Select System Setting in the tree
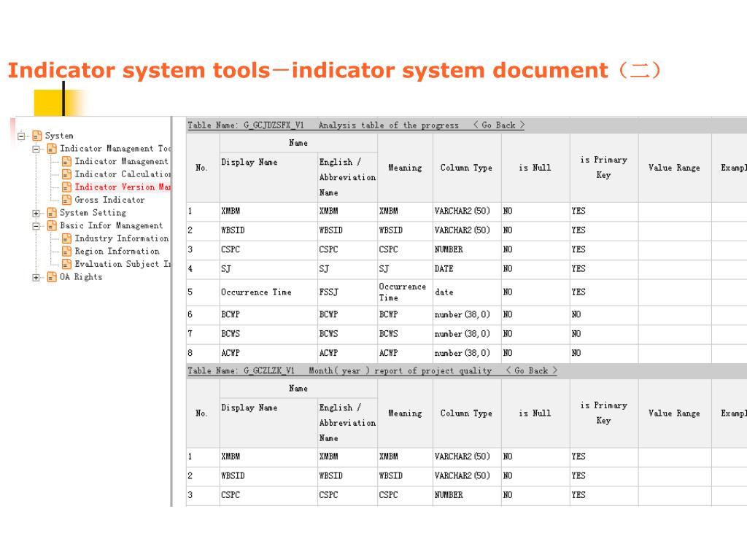Screen dimensions: 747x560 point(93,213)
